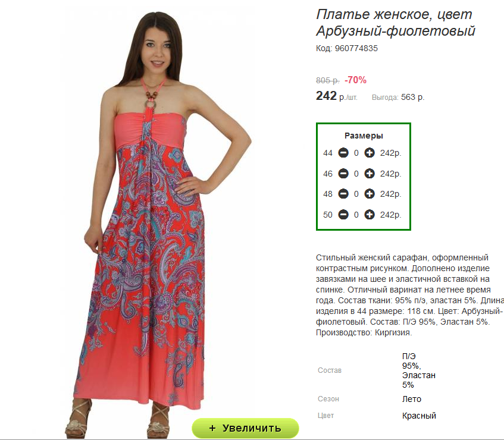Decrease quantity for size 50
This screenshot has height=440, width=504.
tap(343, 215)
